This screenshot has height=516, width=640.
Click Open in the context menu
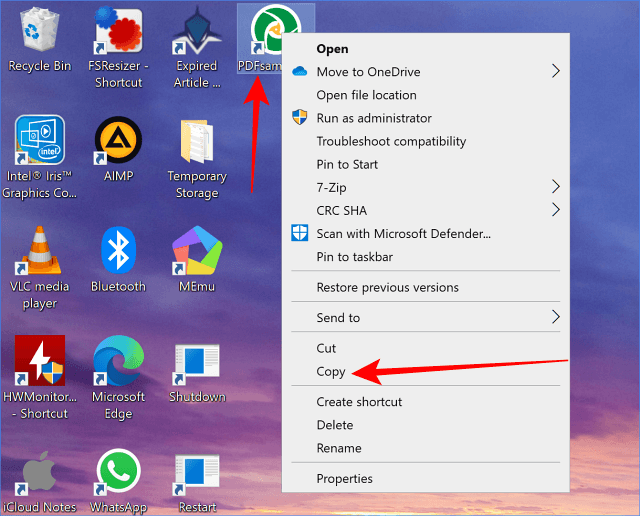click(x=426, y=49)
